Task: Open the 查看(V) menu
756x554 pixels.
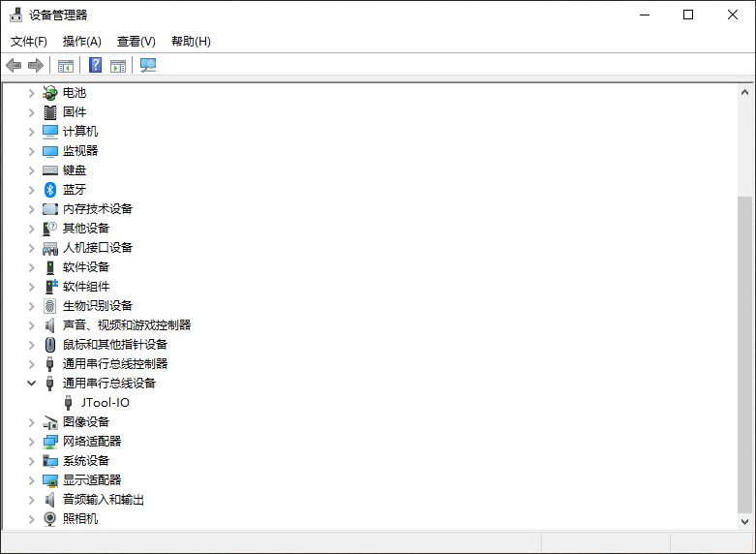Action: 136,42
